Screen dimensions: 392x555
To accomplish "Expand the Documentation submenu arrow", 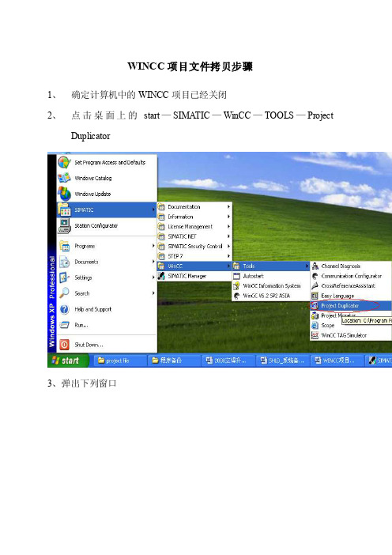I will pos(228,206).
